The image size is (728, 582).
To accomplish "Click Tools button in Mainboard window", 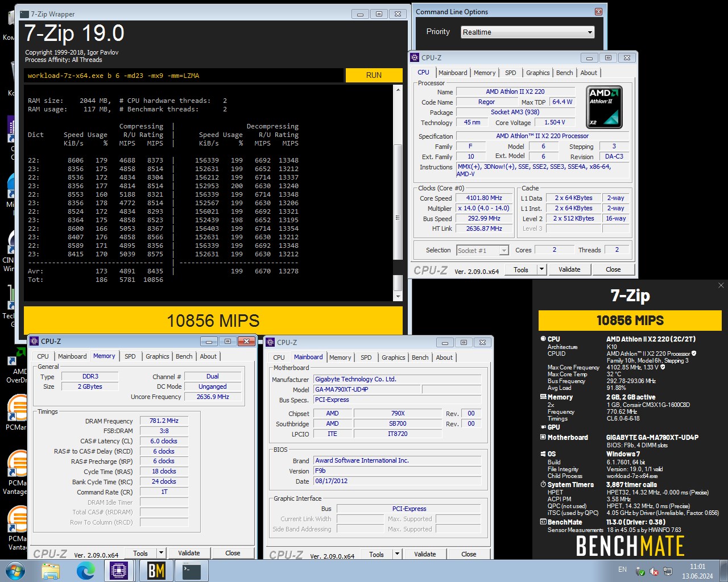I will point(376,554).
